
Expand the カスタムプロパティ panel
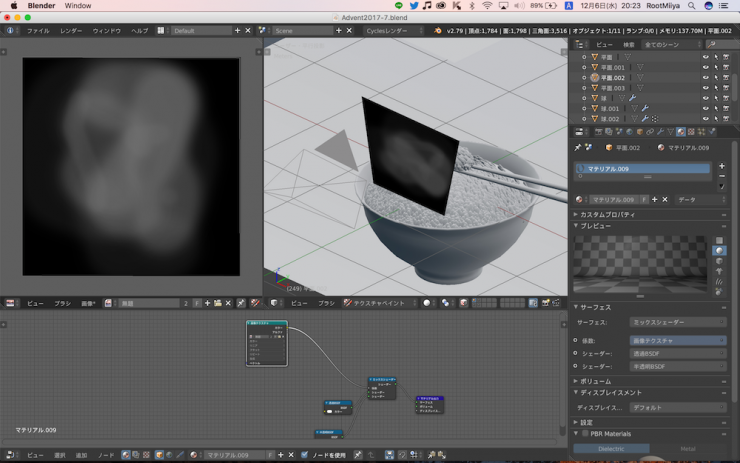(x=606, y=215)
